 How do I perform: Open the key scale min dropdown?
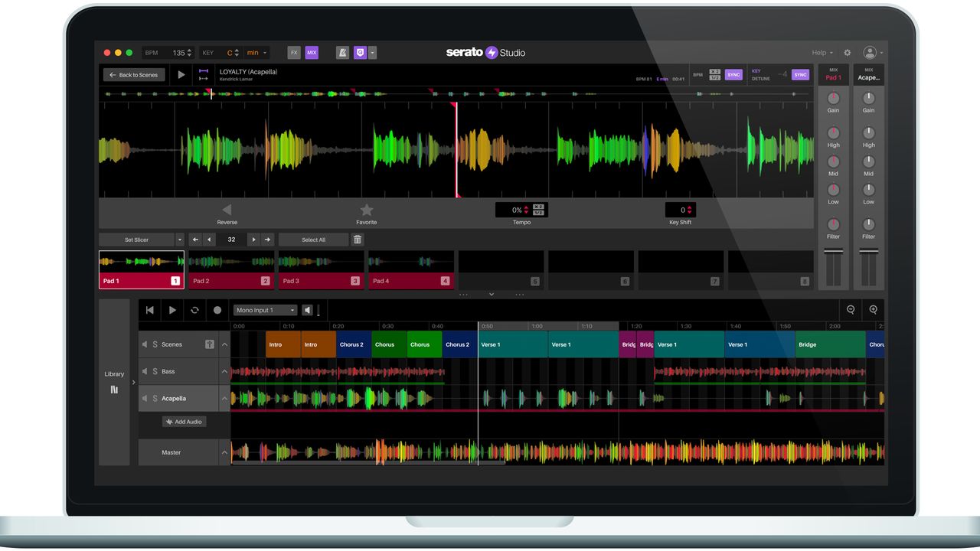256,53
